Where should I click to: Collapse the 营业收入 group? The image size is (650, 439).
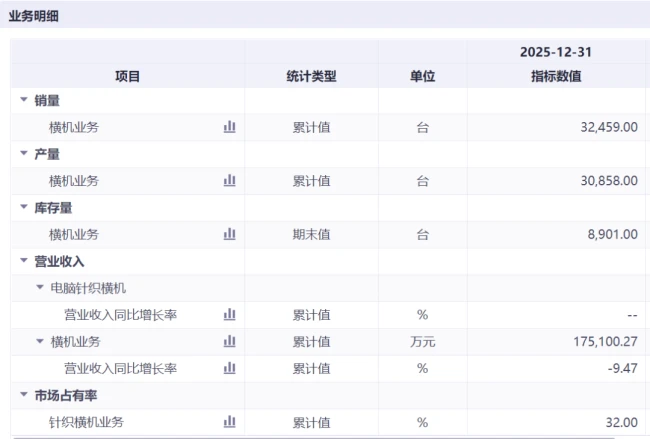pos(24,261)
